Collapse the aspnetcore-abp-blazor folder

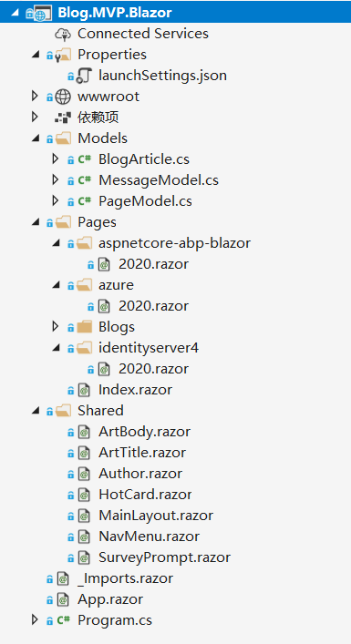point(57,243)
